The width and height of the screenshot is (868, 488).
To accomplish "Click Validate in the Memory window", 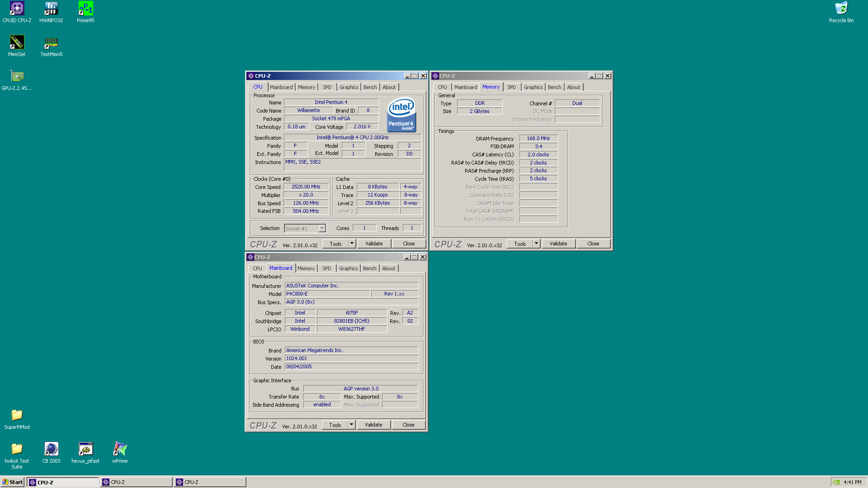I will 558,244.
